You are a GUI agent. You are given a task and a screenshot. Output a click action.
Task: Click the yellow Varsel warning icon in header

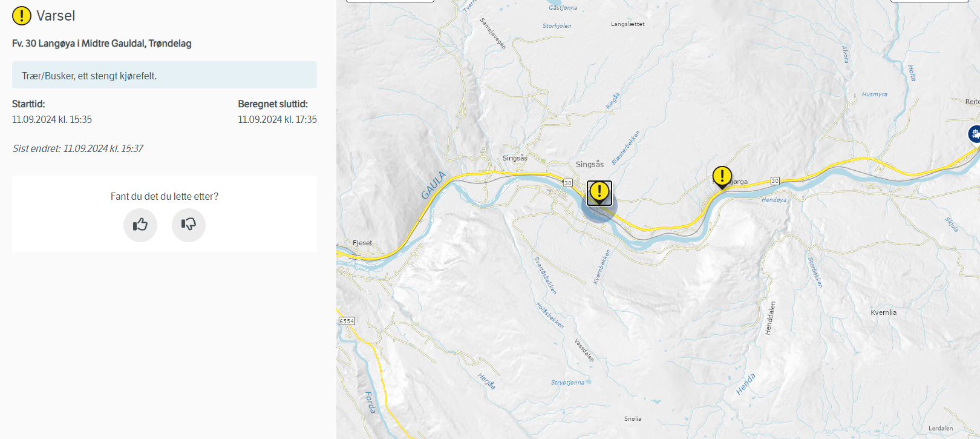[22, 16]
